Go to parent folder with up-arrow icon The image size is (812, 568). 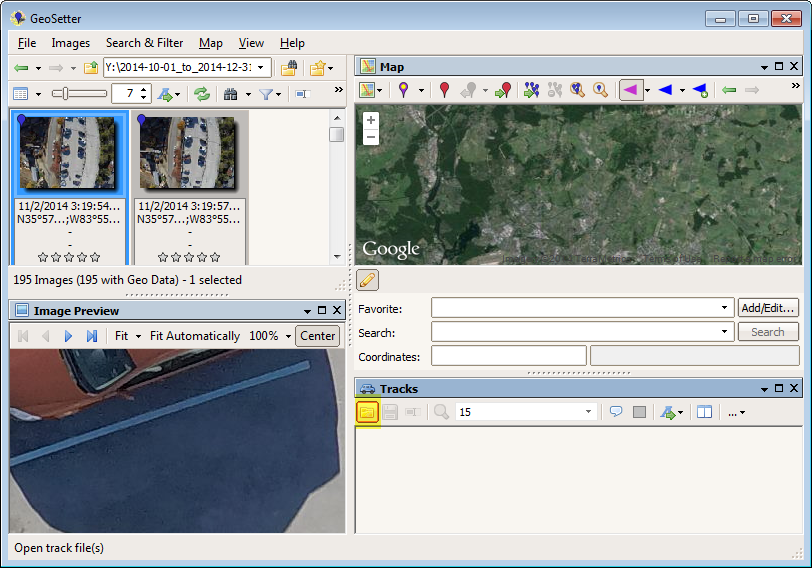point(91,68)
